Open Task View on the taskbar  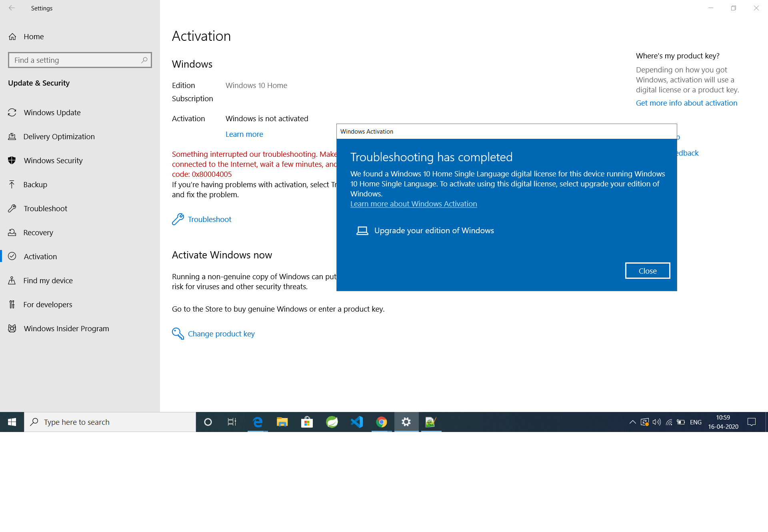pyautogui.click(x=232, y=422)
